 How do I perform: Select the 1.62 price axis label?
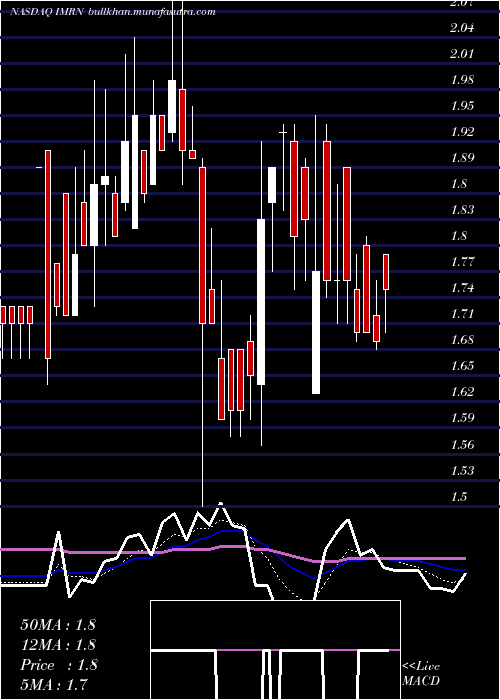[462, 392]
